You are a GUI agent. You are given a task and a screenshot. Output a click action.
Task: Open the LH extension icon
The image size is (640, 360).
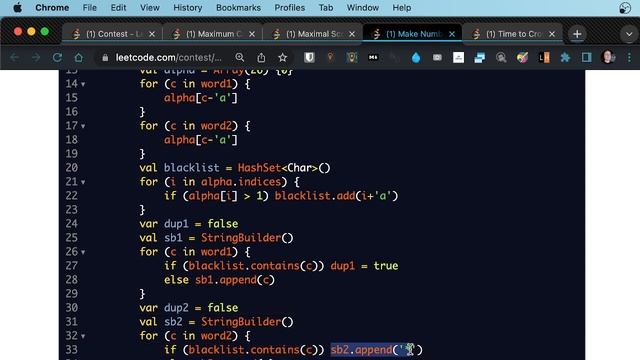[544, 58]
